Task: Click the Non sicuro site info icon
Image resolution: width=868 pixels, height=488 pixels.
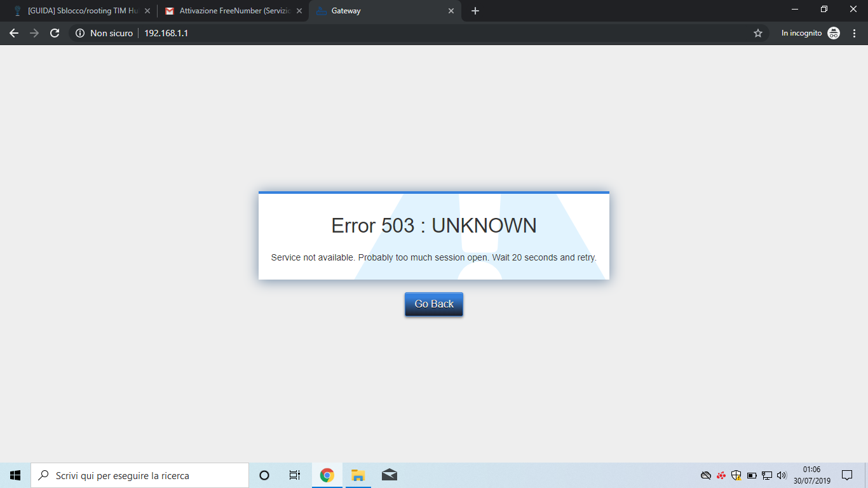Action: (x=78, y=33)
